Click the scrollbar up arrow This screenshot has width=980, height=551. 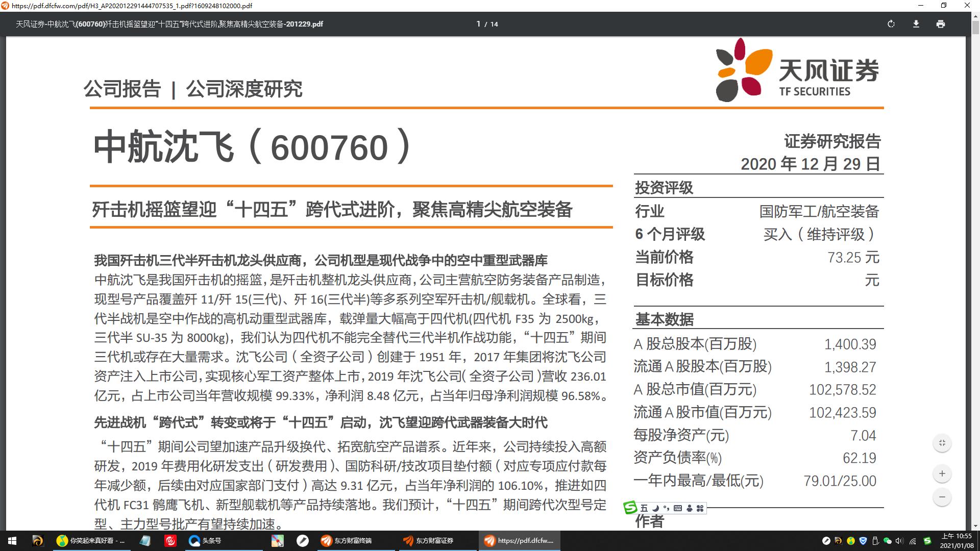click(975, 16)
